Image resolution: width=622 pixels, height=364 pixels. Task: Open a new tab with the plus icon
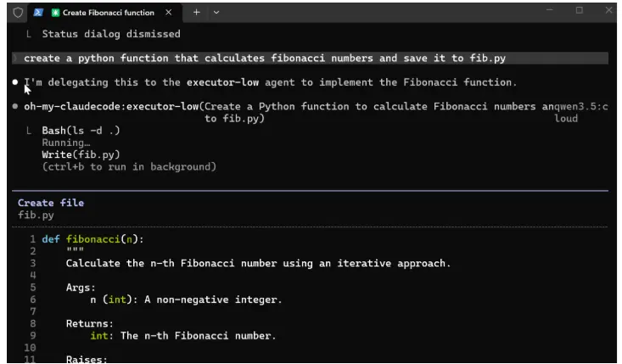click(196, 13)
